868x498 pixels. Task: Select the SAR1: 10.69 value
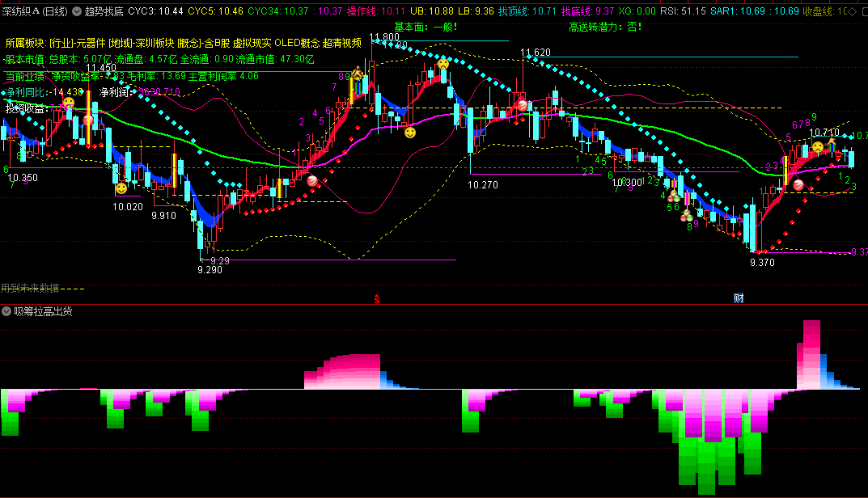[x=738, y=11]
